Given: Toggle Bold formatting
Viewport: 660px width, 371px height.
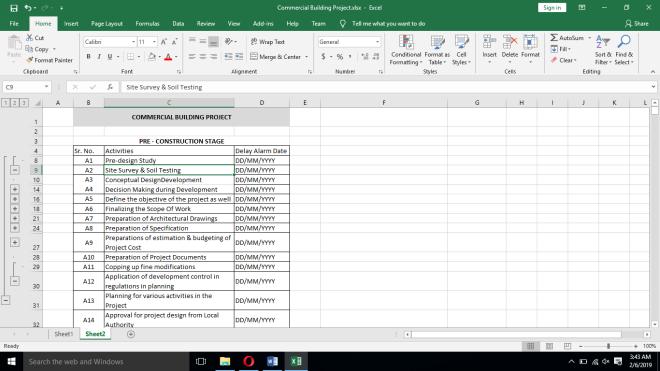Looking at the screenshot, I should 88,57.
